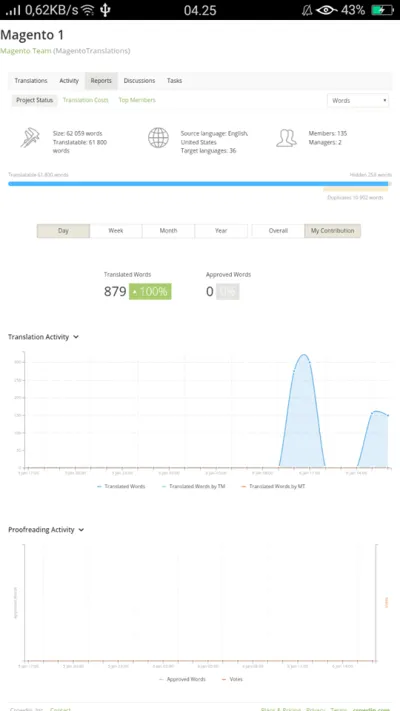
Task: Select the Reports tab
Action: [x=101, y=81]
